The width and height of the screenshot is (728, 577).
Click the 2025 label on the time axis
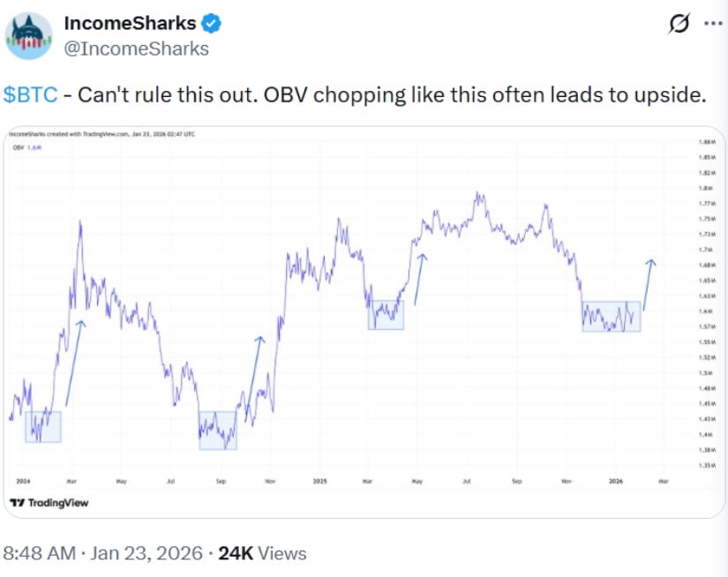[319, 482]
